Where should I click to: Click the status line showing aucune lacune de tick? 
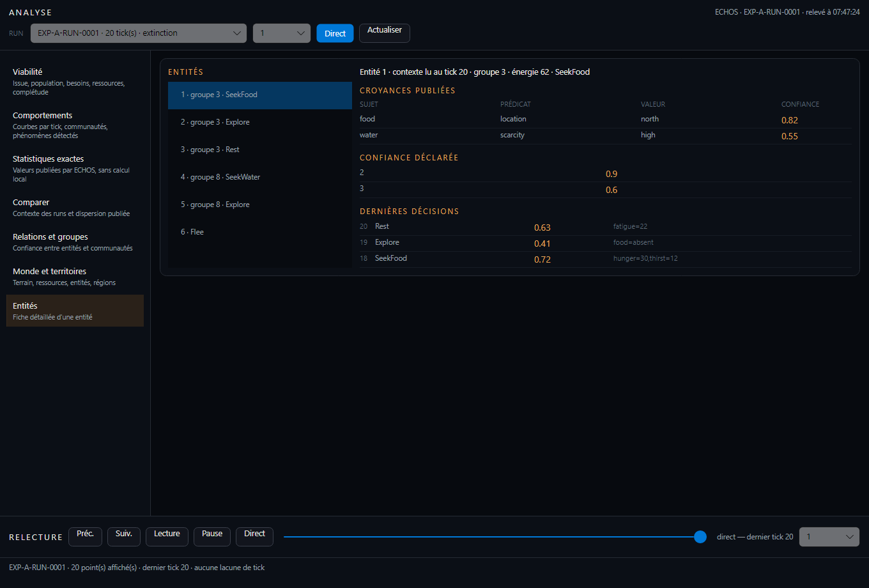(137, 568)
